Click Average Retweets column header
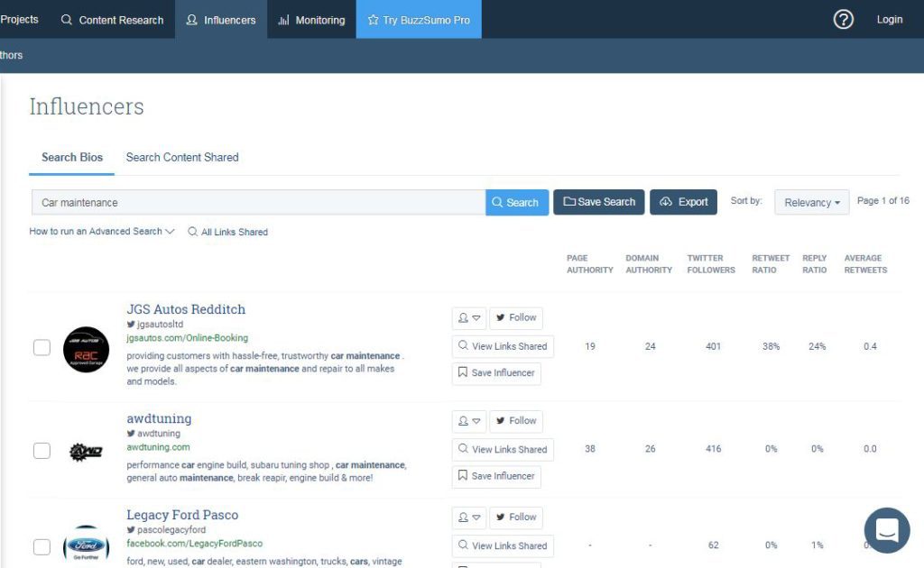The height and width of the screenshot is (568, 924). click(865, 263)
